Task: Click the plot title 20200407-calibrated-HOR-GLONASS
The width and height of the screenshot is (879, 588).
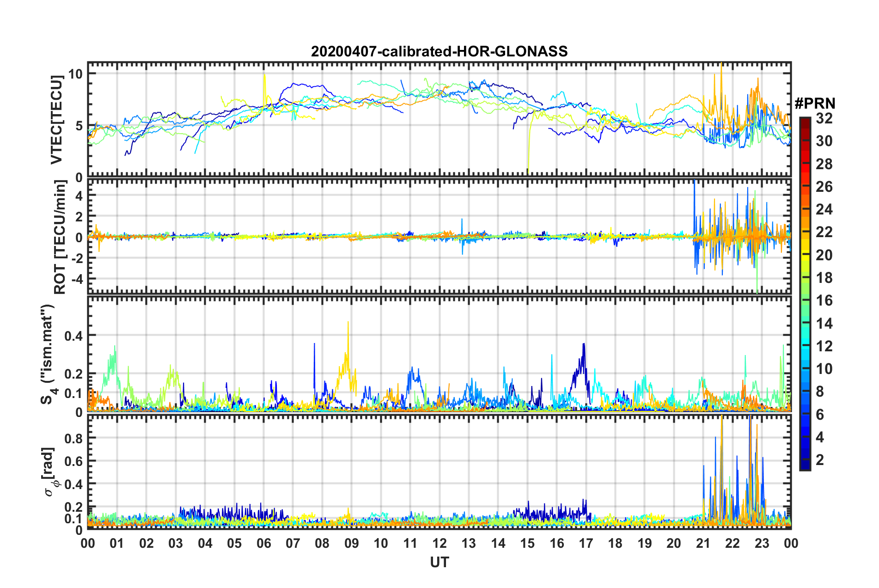Action: pyautogui.click(x=439, y=51)
